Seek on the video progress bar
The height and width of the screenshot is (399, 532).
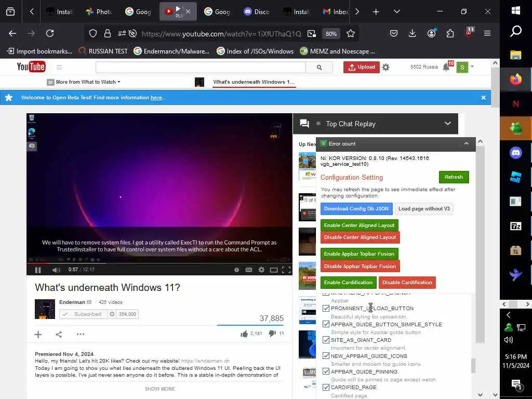tap(159, 263)
